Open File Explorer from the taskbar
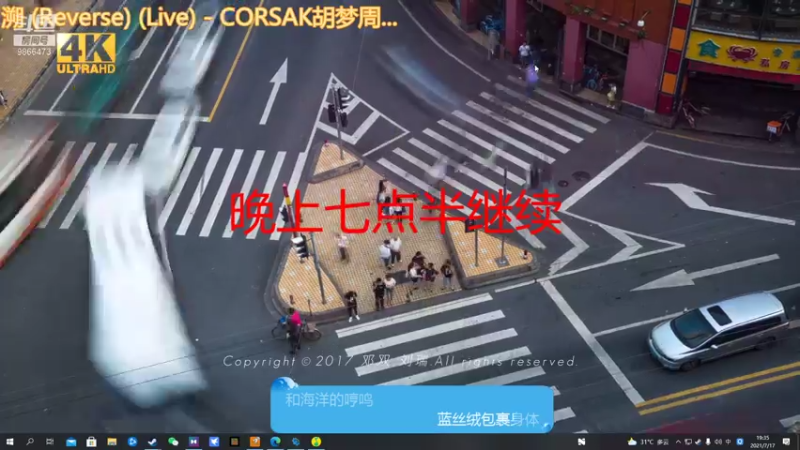The height and width of the screenshot is (450, 800). (x=112, y=442)
